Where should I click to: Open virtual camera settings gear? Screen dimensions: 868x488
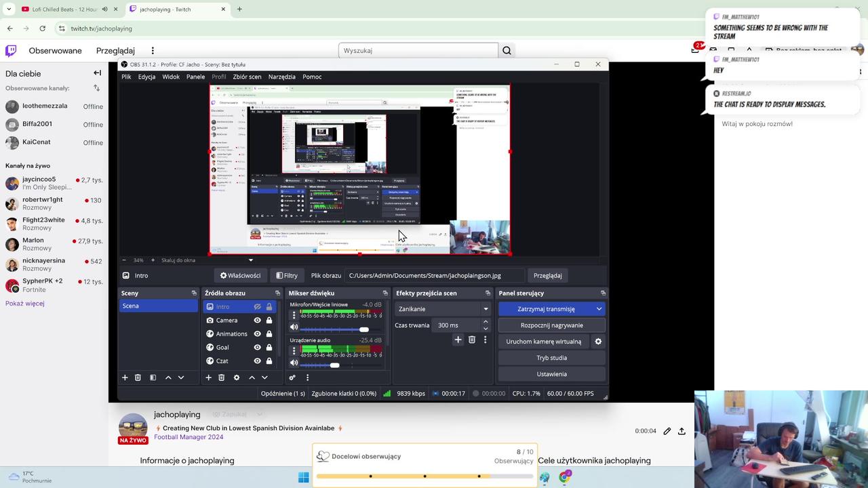click(598, 342)
